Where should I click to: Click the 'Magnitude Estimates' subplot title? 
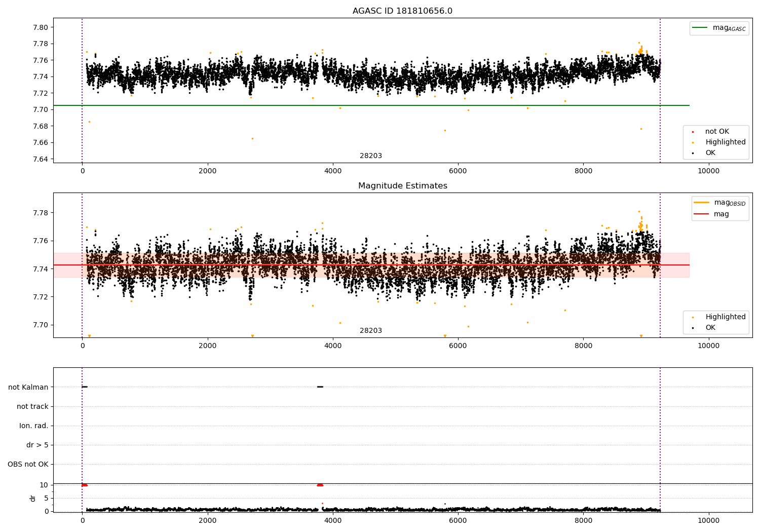pos(402,186)
